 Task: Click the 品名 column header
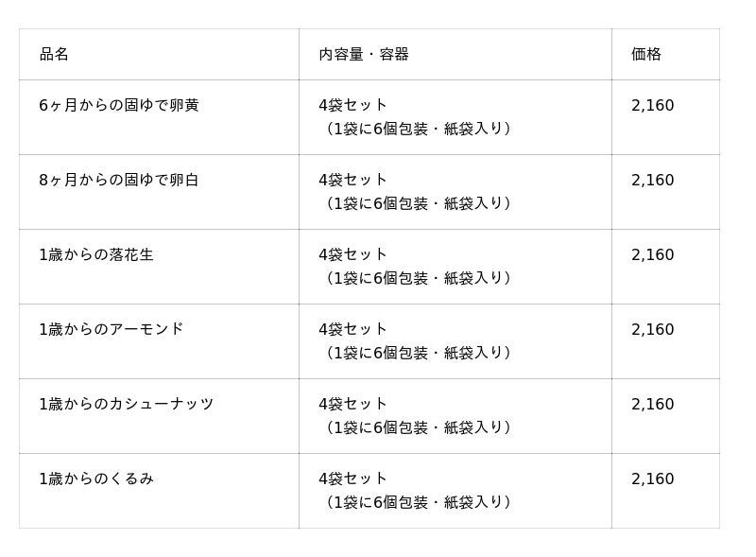(54, 55)
